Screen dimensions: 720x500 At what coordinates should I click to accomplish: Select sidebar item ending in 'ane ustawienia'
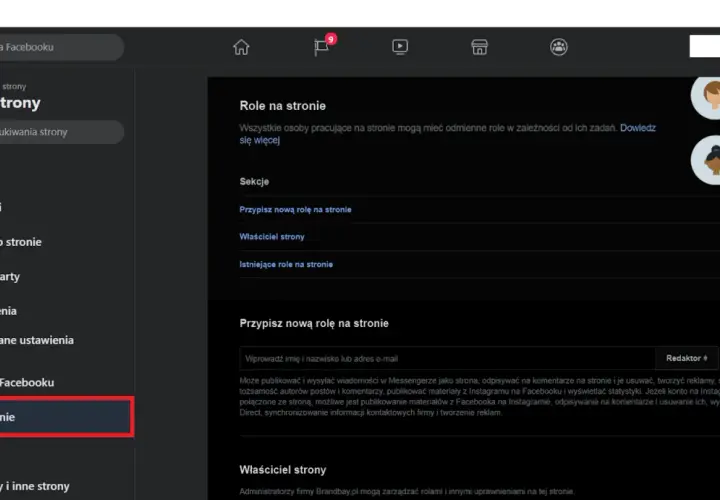pyautogui.click(x=37, y=340)
